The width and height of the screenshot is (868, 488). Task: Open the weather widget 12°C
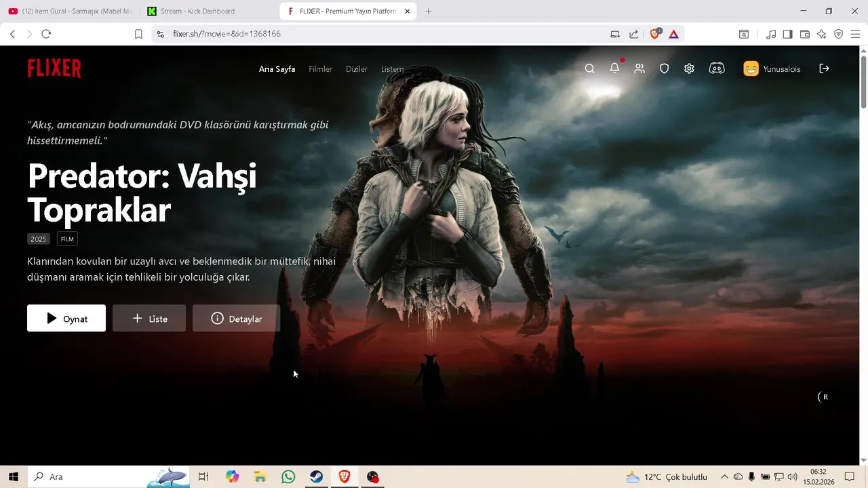[666, 476]
